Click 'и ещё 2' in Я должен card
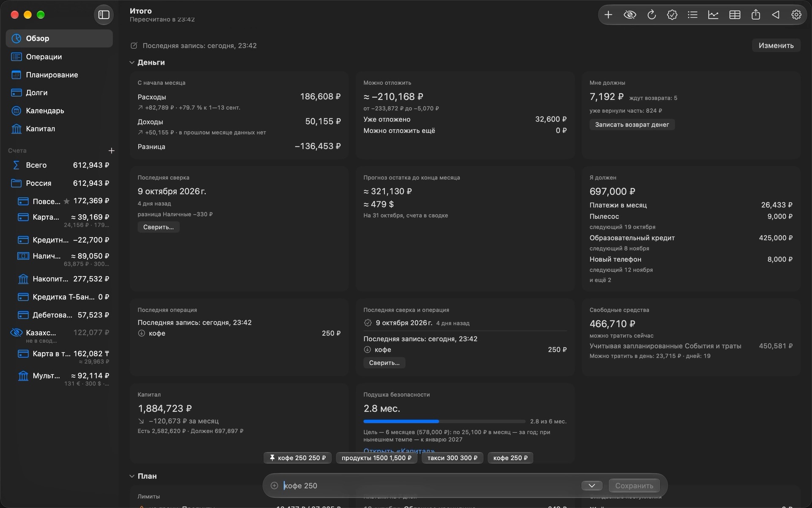 (x=600, y=280)
